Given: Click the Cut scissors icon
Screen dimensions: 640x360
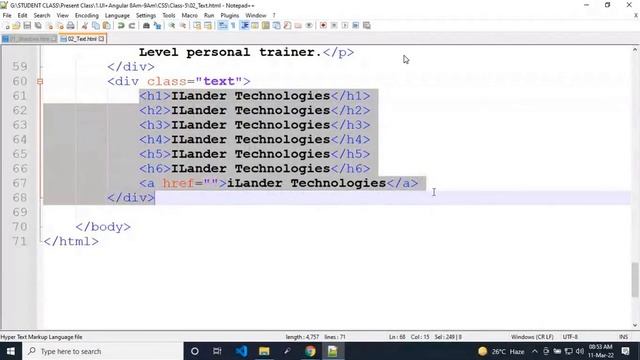Looking at the screenshot, I should (85, 26).
